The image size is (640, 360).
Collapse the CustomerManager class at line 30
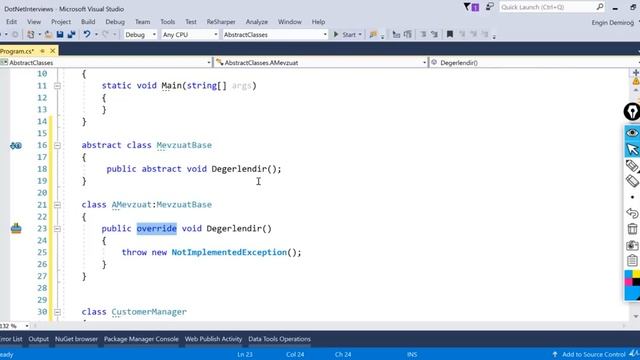pos(57,312)
